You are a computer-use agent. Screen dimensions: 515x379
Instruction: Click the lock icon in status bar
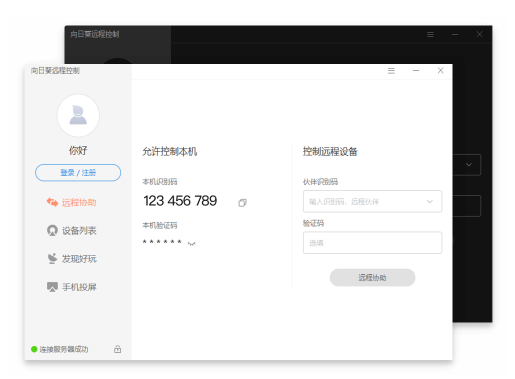pos(117,349)
